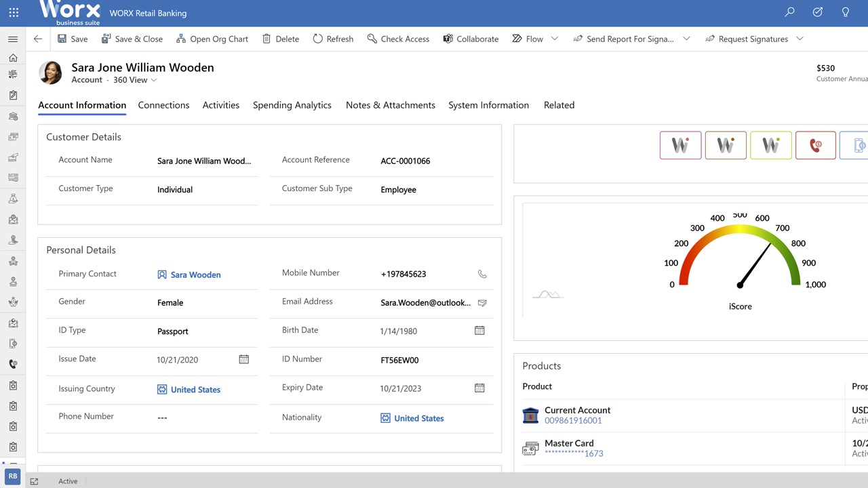Screen dimensions: 868x488
Task: Open the Flow dropdown arrow
Action: (x=555, y=39)
